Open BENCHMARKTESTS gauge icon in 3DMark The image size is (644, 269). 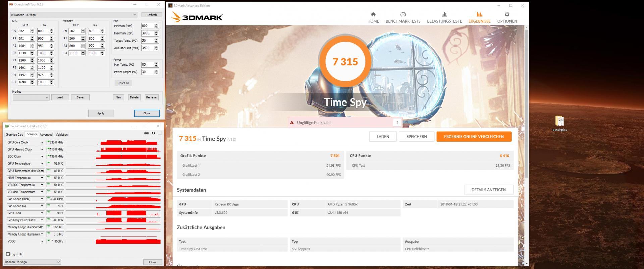(x=403, y=14)
